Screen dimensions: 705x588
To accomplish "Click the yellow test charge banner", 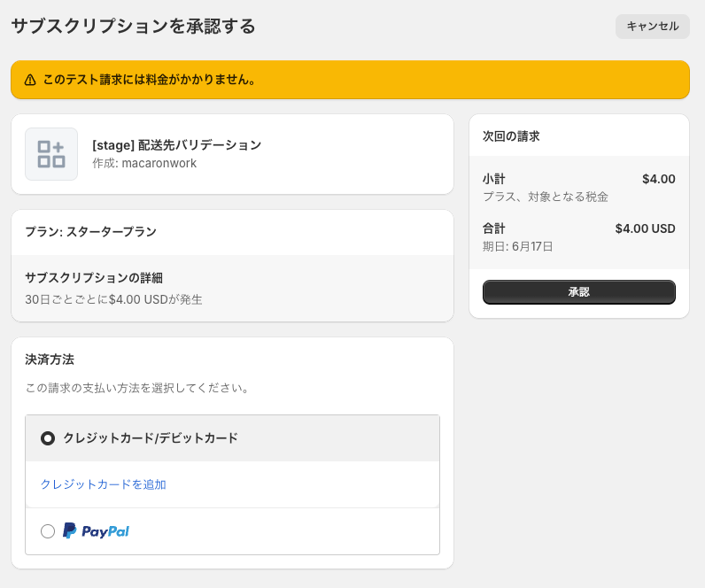I will point(350,80).
